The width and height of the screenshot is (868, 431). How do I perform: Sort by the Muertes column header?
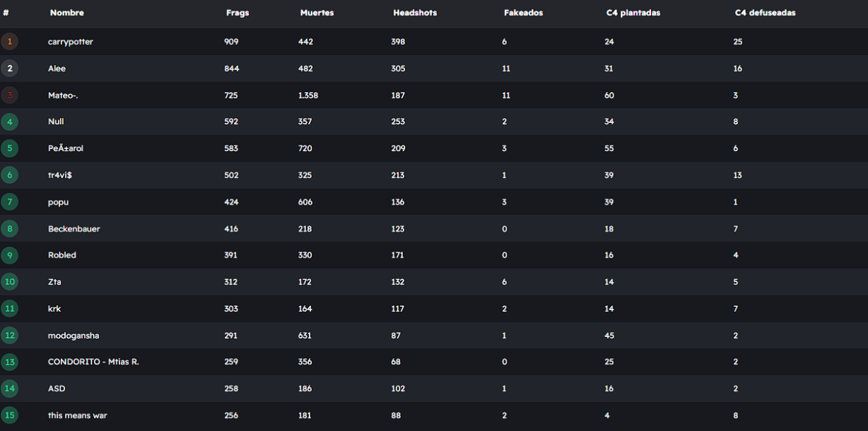pyautogui.click(x=317, y=13)
